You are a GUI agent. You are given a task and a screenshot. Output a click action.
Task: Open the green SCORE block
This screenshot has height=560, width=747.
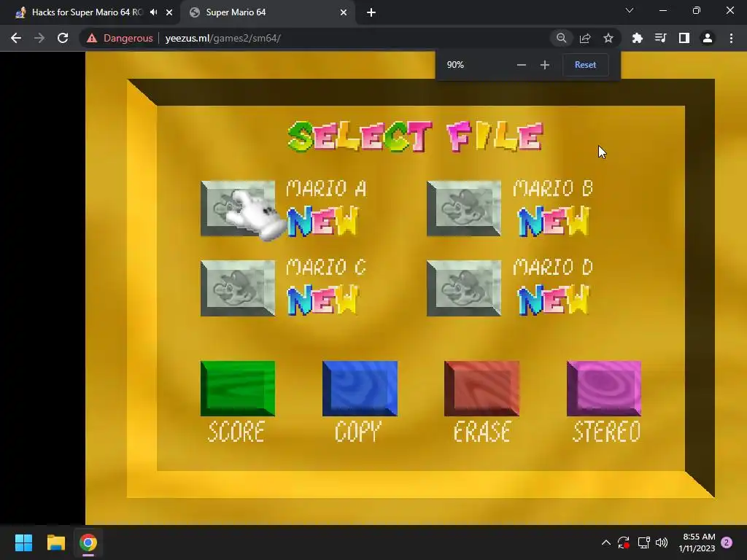238,389
